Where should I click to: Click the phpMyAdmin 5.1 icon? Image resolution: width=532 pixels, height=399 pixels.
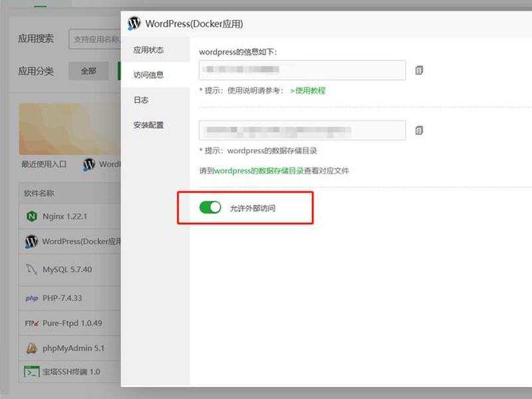click(31, 348)
